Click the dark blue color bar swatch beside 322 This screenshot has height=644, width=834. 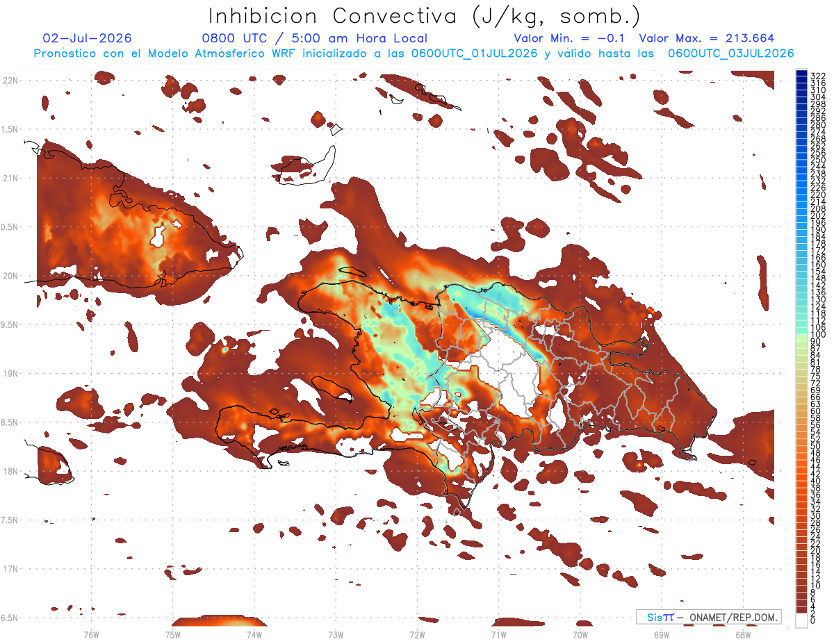(802, 73)
